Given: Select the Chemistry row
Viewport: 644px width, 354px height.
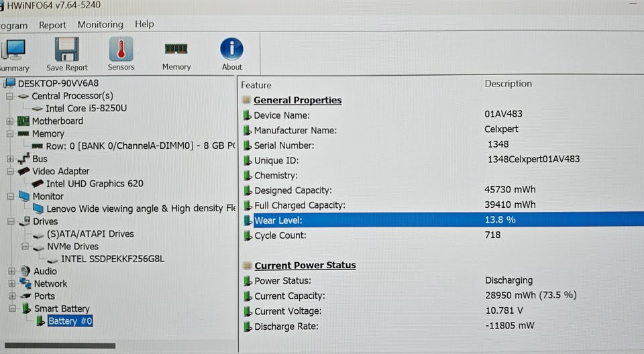Looking at the screenshot, I should click(443, 176).
